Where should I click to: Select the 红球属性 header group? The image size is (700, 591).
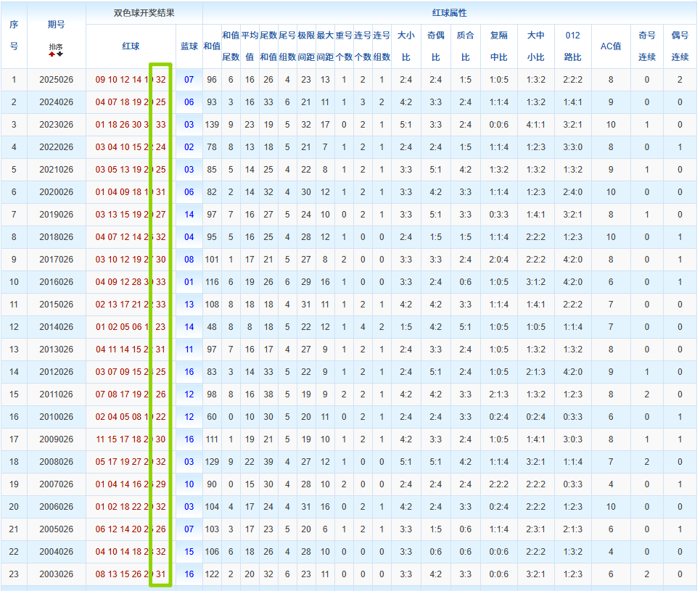[x=449, y=13]
